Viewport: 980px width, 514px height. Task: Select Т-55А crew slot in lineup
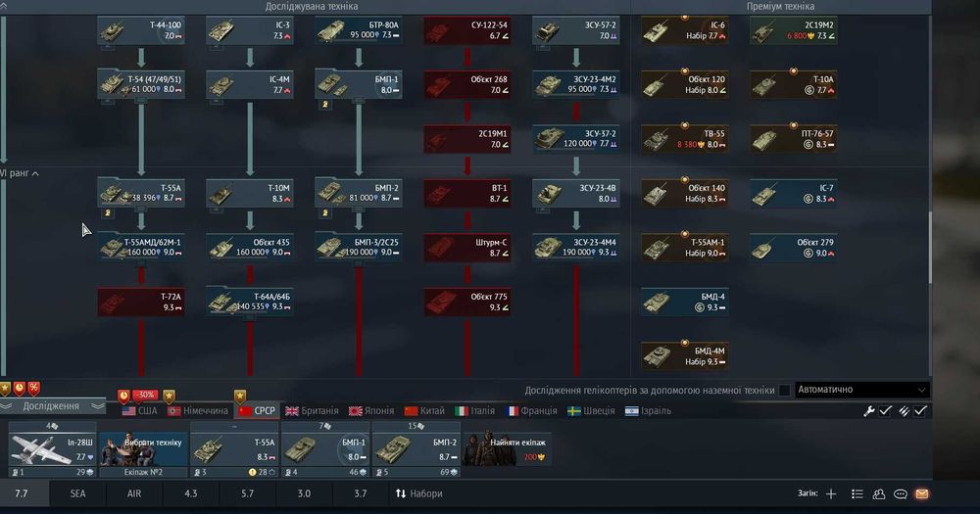tap(234, 449)
